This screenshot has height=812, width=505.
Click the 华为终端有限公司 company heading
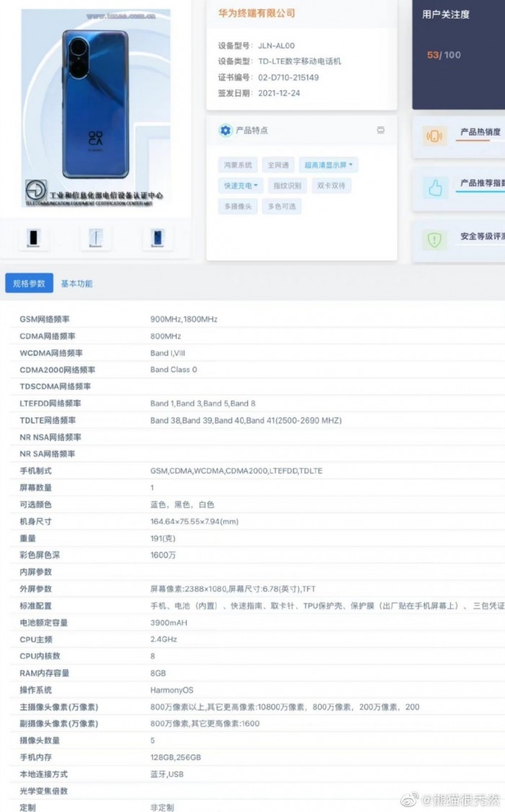(x=256, y=14)
